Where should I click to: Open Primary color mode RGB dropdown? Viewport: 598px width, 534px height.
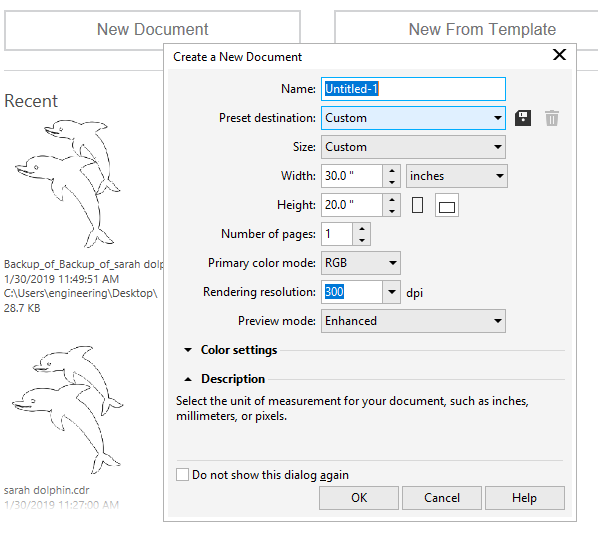click(x=361, y=263)
